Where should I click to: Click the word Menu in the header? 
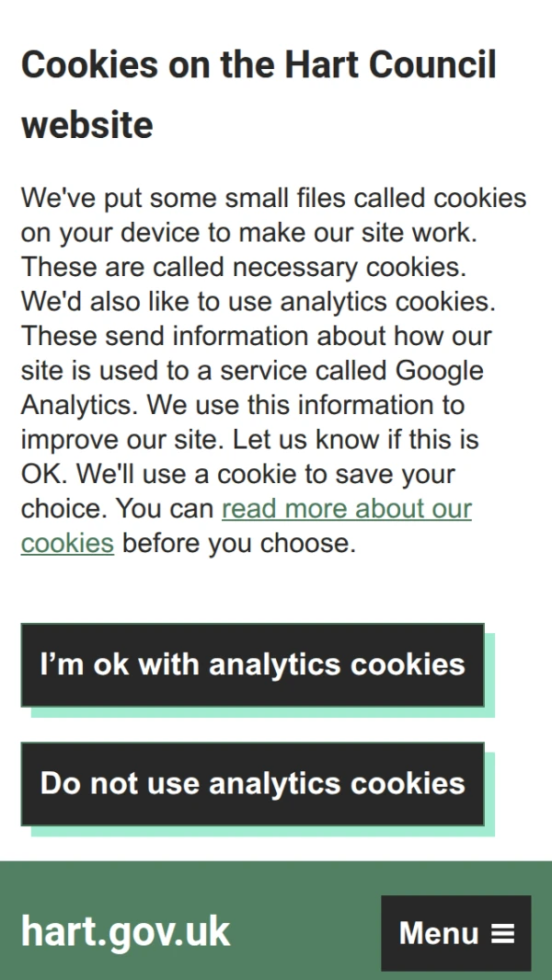click(439, 934)
